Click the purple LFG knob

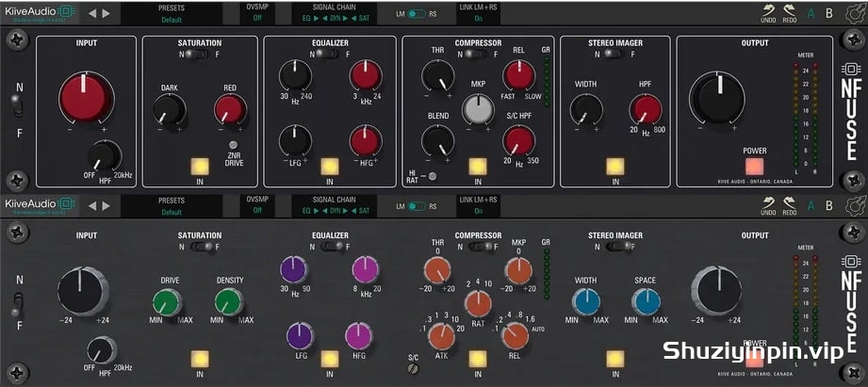(300, 336)
